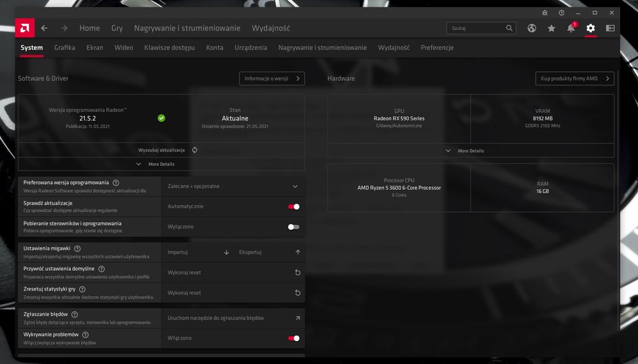Switch to the Wideo tab
The width and height of the screenshot is (638, 364).
[124, 48]
